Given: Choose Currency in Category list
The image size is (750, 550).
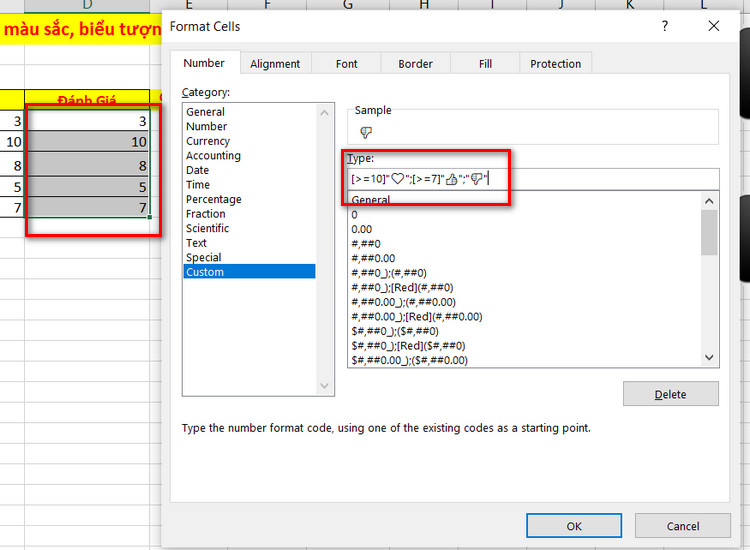Looking at the screenshot, I should click(x=208, y=141).
